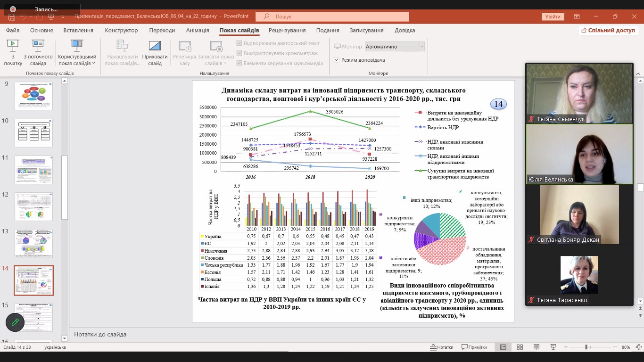This screenshot has width=644, height=362.
Task: Open the Monitor 'Автоматично' dropdown
Action: tap(395, 47)
